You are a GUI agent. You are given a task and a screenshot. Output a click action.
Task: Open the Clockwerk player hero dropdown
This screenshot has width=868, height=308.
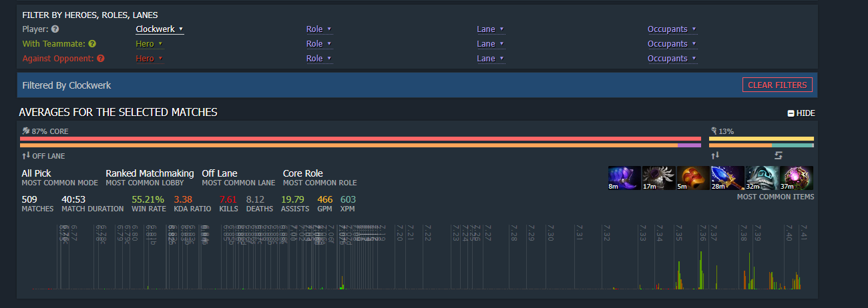[x=160, y=29]
